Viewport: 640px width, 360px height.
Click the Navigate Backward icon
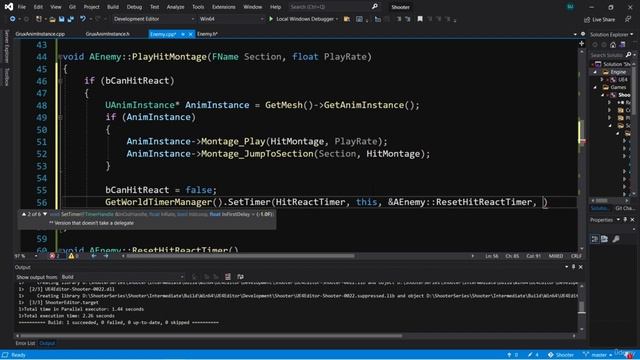coord(12,19)
